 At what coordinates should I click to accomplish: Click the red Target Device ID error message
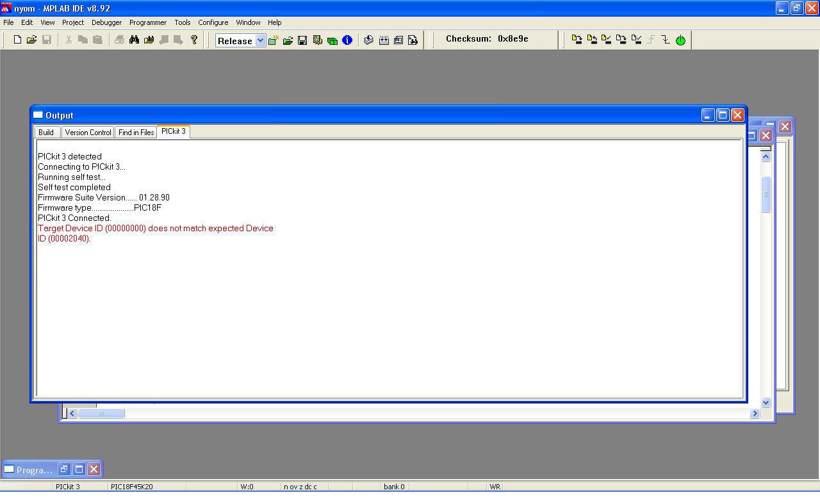point(156,233)
